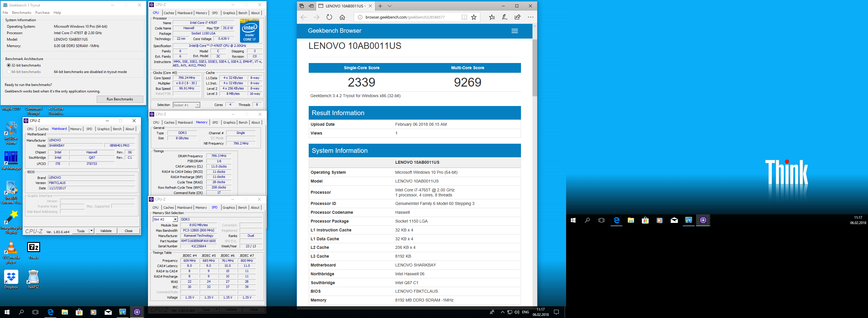Show the Edge tab previews chevron

tap(389, 6)
